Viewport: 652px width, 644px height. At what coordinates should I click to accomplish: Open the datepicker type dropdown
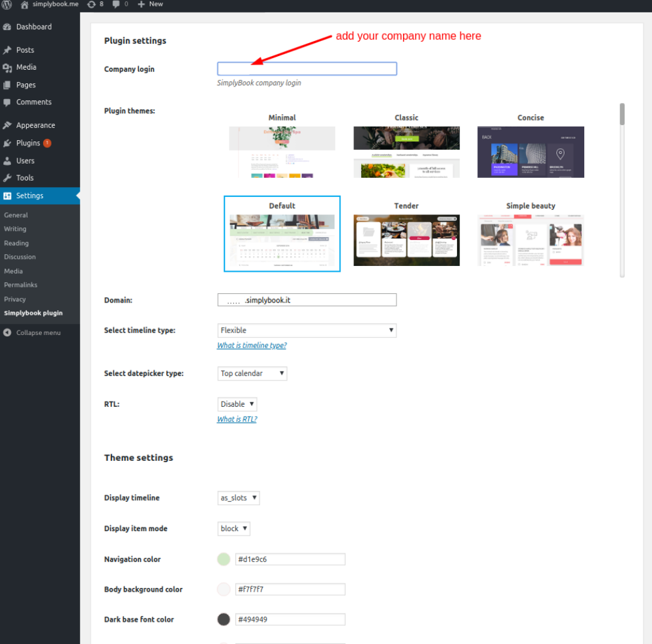coord(252,373)
